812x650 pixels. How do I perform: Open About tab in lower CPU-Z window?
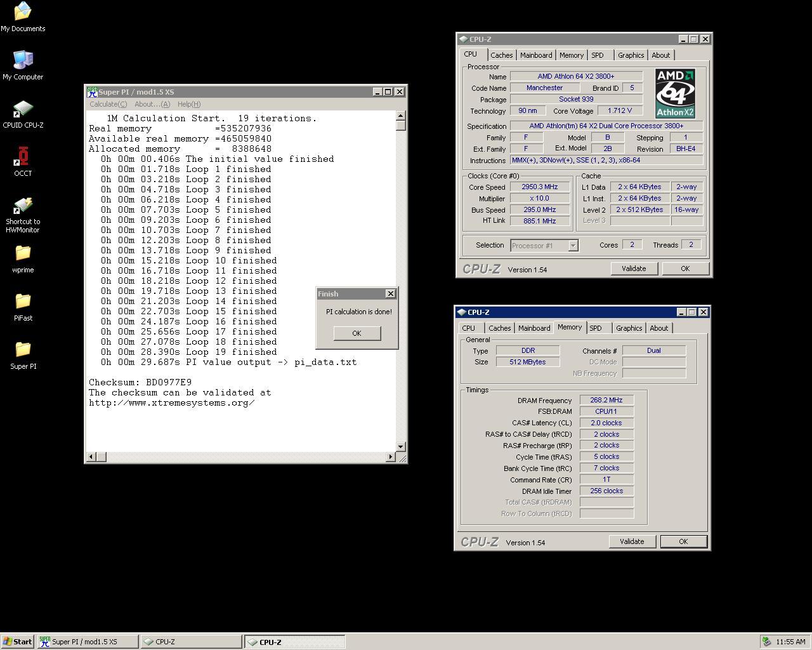click(658, 328)
